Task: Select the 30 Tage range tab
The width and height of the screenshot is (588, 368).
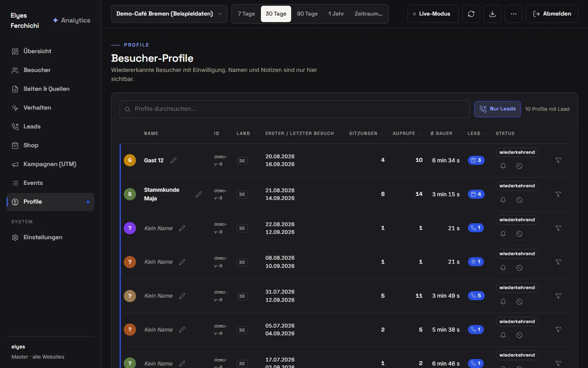Action: click(276, 14)
